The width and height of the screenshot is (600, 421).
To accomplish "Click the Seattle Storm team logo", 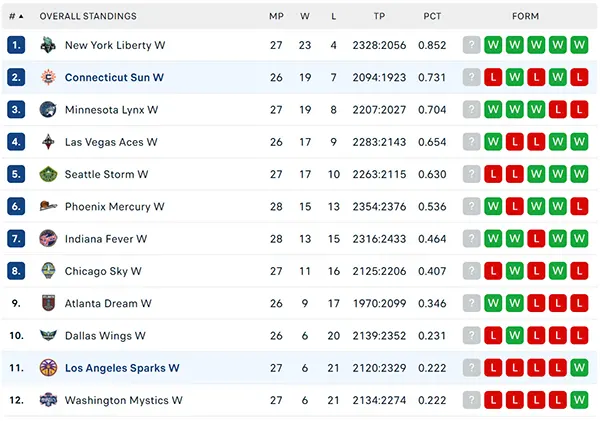I will coord(48,174).
